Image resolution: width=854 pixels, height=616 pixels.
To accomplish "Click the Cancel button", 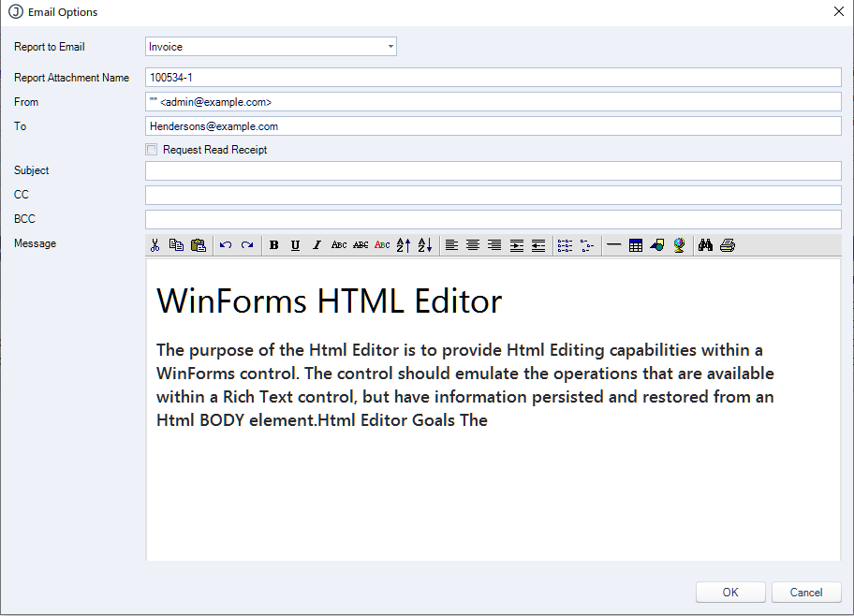I will click(806, 592).
